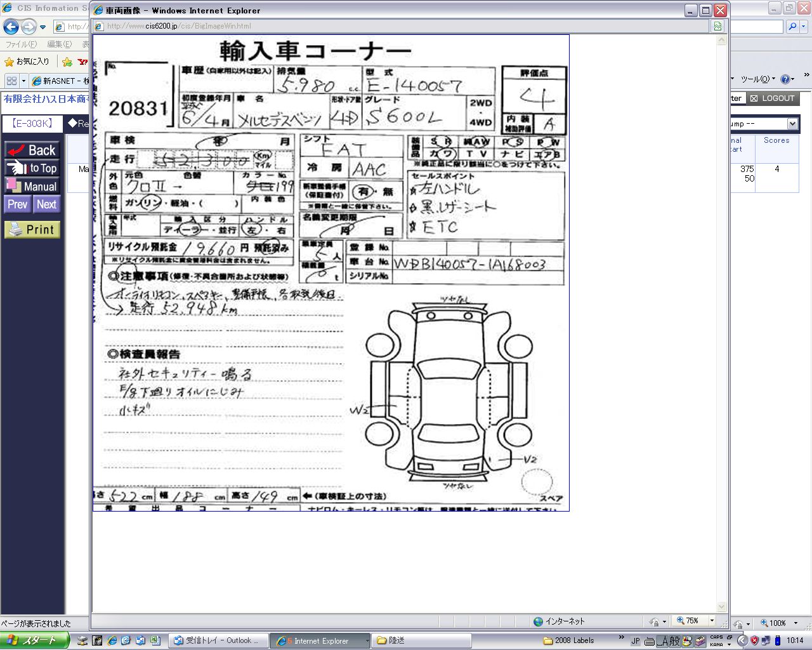Open the popup zoom level 75% dropdown
This screenshot has width=812, height=650.
[x=712, y=621]
